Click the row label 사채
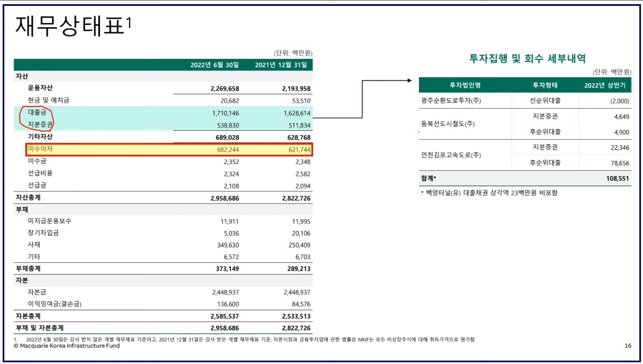Viewport: 643px width, 364px height. point(34,245)
